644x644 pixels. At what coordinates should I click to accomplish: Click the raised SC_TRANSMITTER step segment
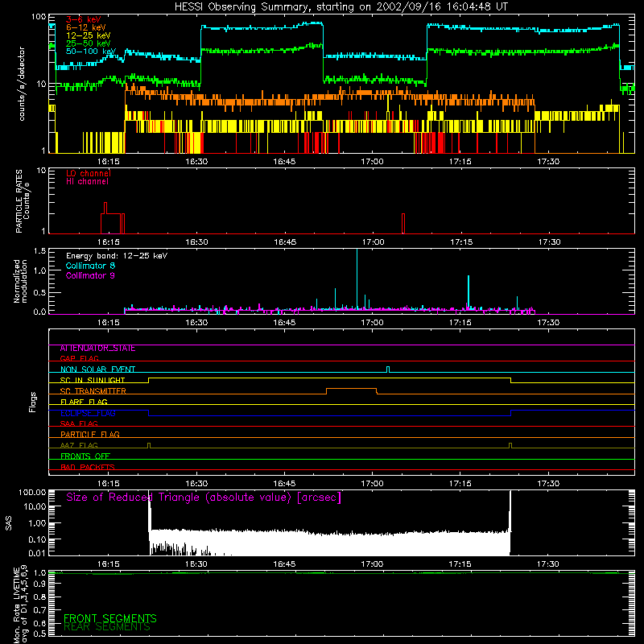(x=352, y=389)
